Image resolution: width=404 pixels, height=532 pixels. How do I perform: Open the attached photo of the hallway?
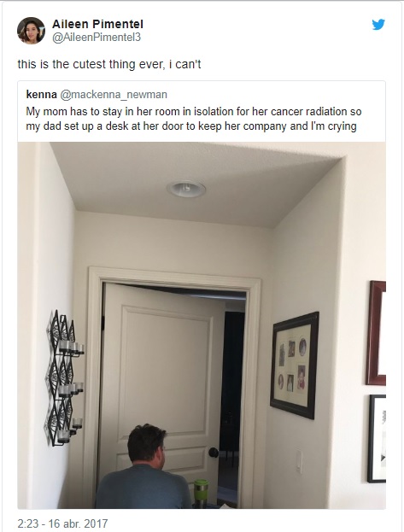202,325
